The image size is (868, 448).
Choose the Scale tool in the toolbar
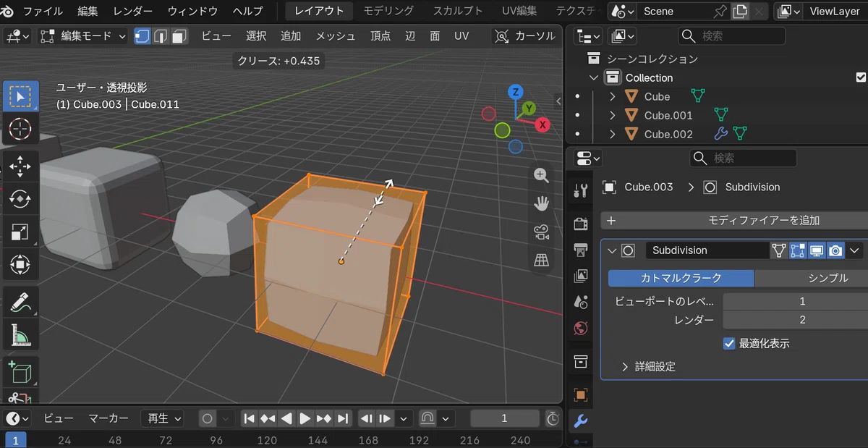click(x=20, y=232)
